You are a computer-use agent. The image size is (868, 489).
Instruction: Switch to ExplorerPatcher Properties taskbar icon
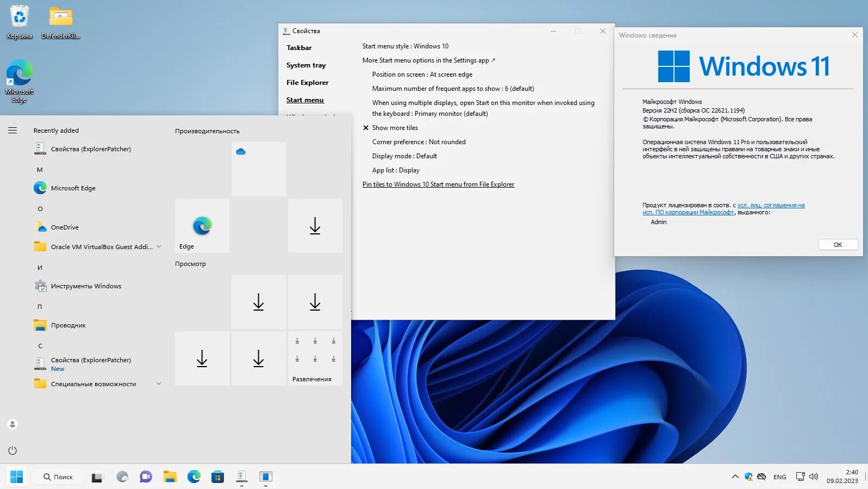coord(242,477)
